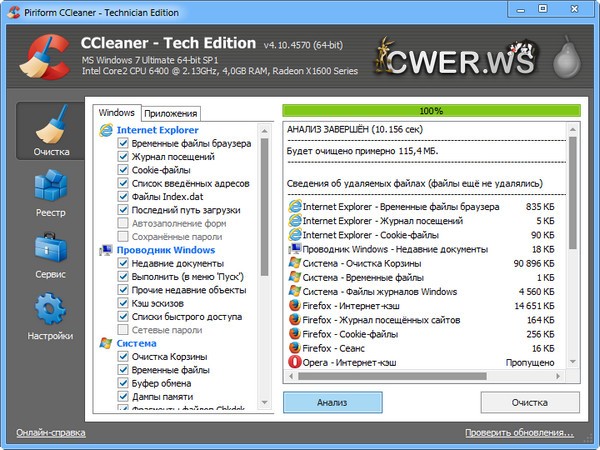The width and height of the screenshot is (600, 450).
Task: Click the horizontal results scrollbar thumb
Action: pyautogui.click(x=393, y=376)
